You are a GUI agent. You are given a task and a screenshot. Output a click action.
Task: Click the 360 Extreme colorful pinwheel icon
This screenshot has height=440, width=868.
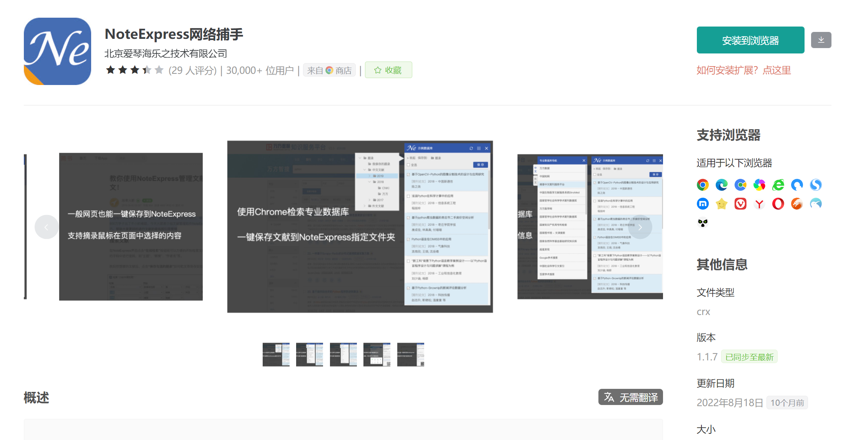tap(759, 185)
